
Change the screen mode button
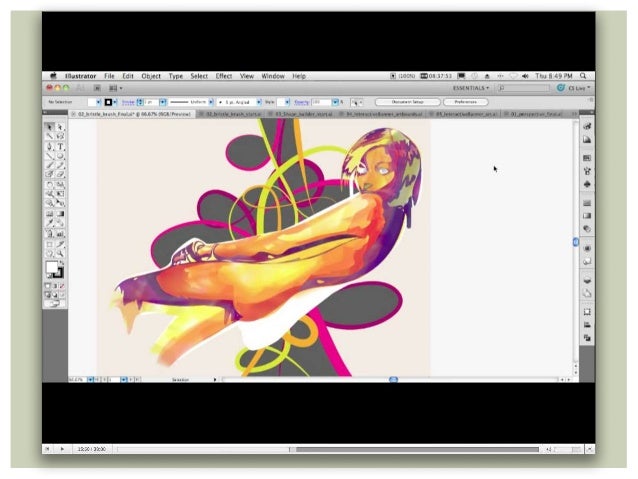[x=53, y=303]
